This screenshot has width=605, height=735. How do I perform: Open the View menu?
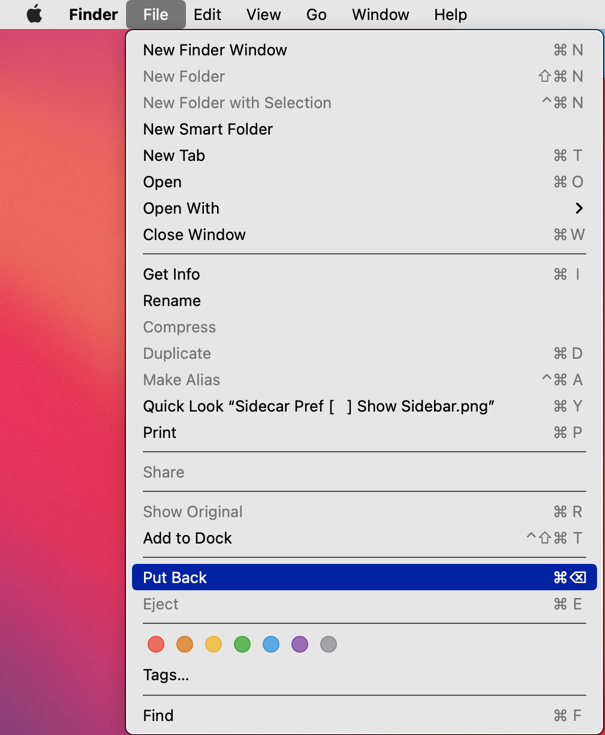coord(264,15)
